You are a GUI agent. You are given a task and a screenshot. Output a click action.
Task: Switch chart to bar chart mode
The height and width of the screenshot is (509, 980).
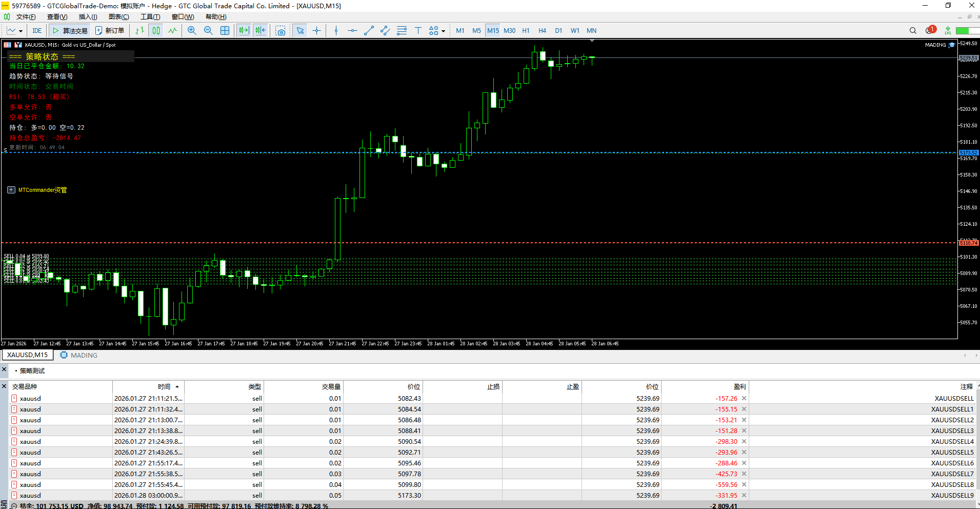pyautogui.click(x=140, y=31)
